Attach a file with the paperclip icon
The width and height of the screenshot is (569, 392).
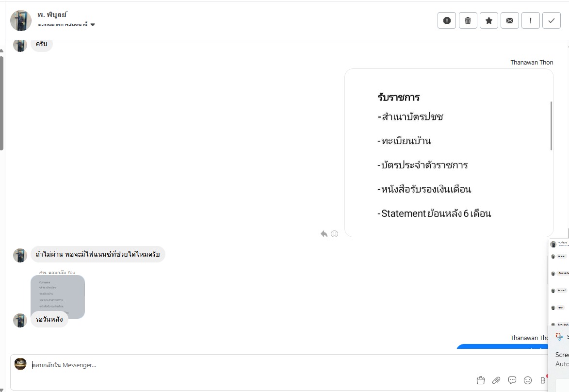click(x=496, y=380)
